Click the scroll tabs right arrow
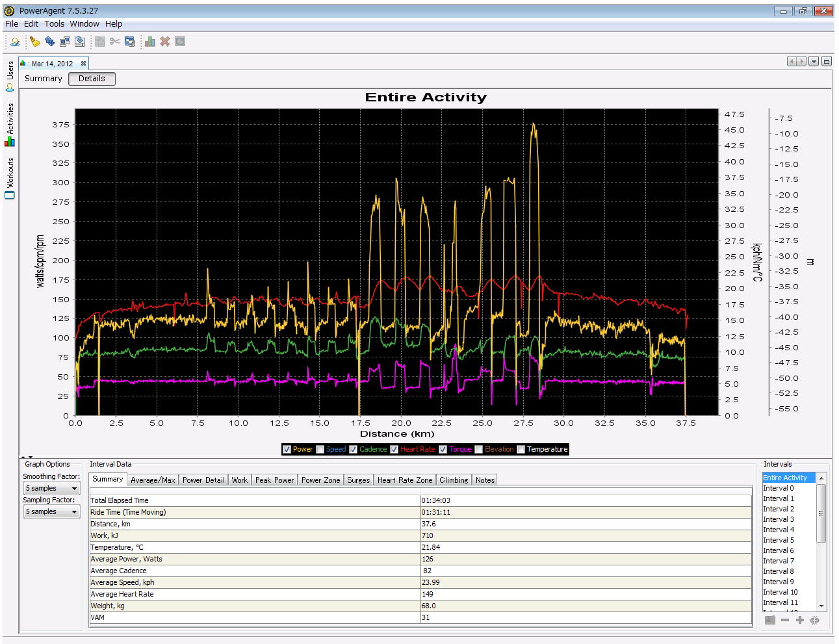This screenshot has width=839, height=644. click(801, 62)
